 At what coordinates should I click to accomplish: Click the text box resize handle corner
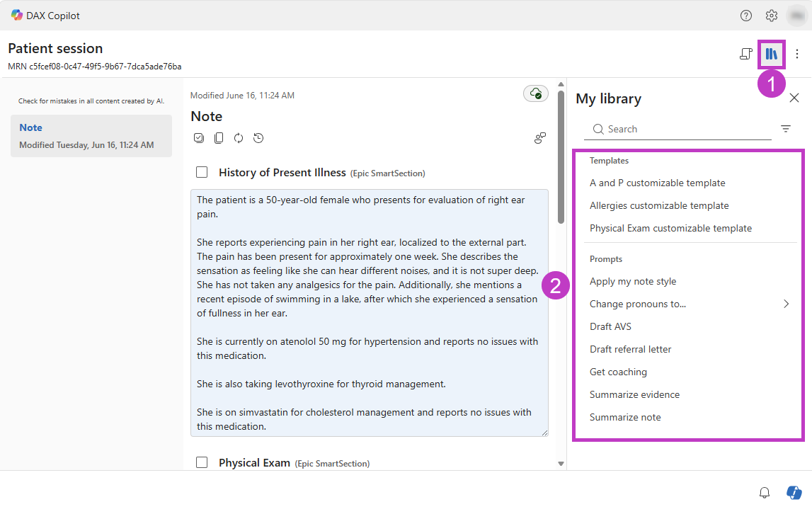544,433
